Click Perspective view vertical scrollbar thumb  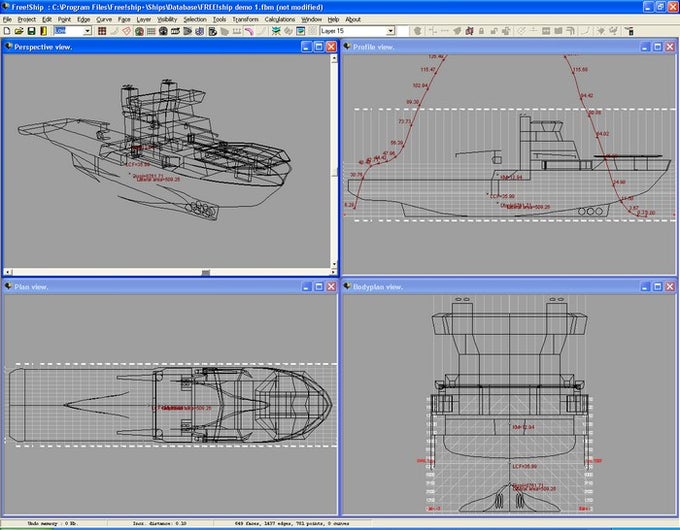(334, 172)
